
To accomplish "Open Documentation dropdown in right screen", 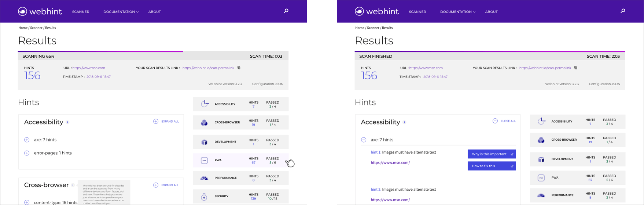I will pyautogui.click(x=458, y=12).
